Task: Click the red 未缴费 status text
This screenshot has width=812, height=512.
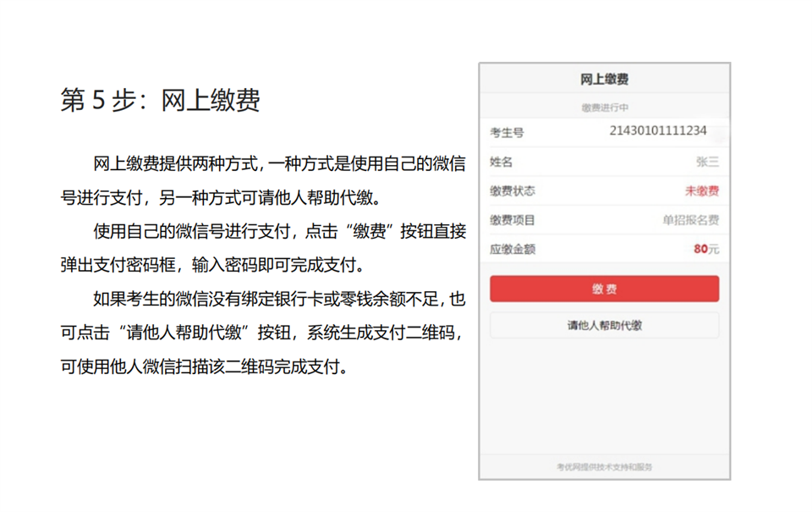Action: (702, 191)
